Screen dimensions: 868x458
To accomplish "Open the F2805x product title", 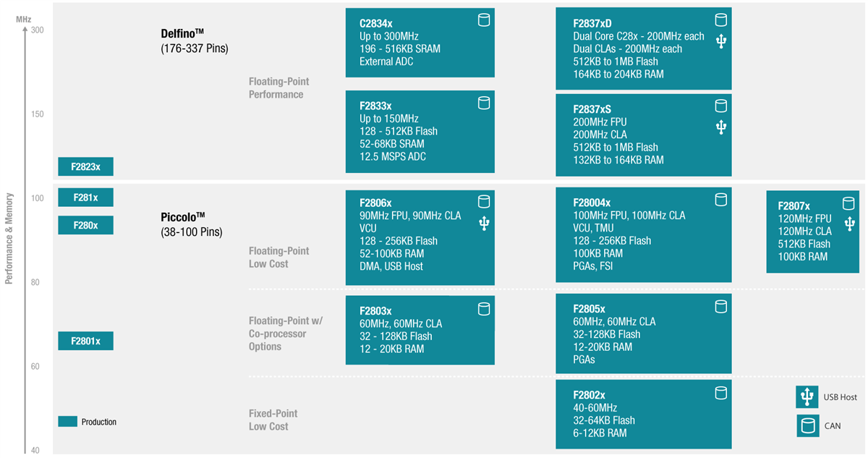I will tap(589, 308).
